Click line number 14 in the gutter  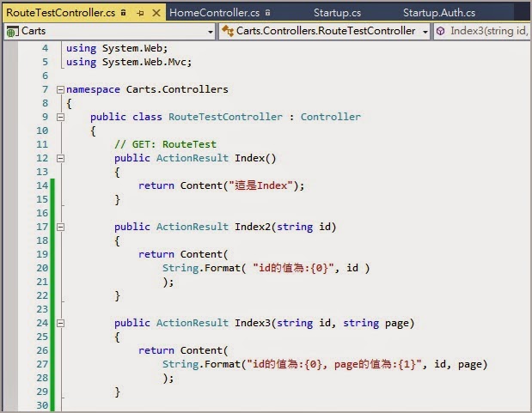(x=42, y=185)
